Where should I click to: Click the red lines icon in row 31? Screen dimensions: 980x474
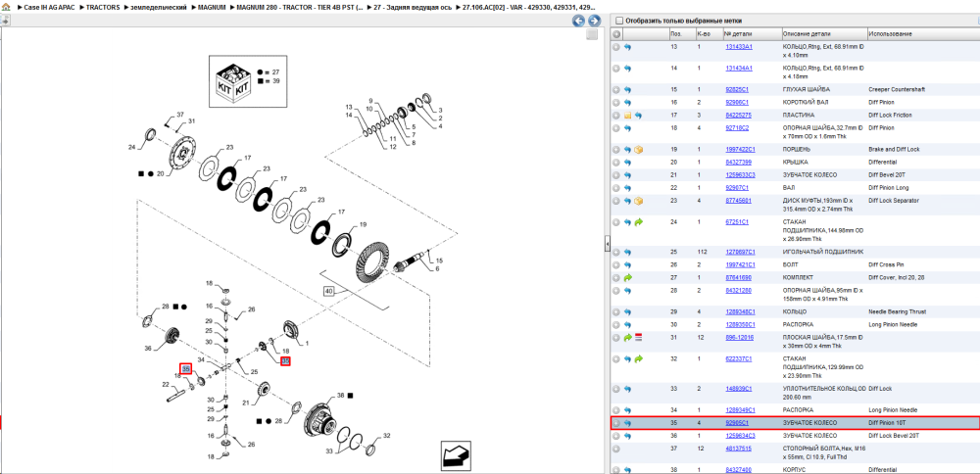coord(639,337)
